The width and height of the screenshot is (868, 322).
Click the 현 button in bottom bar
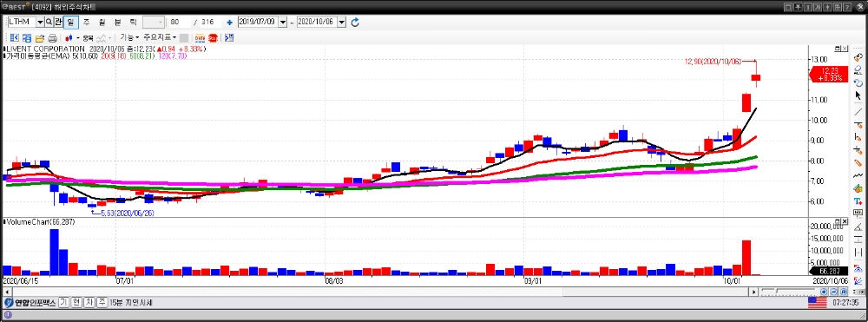76,303
